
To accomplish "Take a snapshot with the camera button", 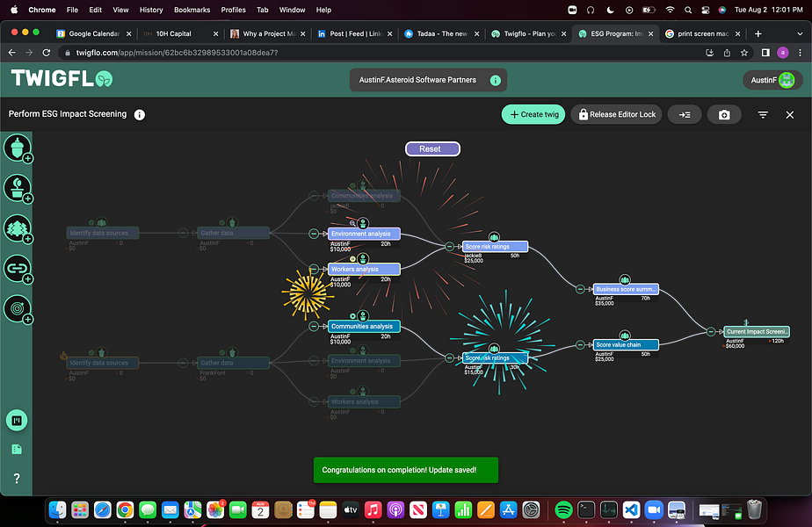I will point(724,114).
